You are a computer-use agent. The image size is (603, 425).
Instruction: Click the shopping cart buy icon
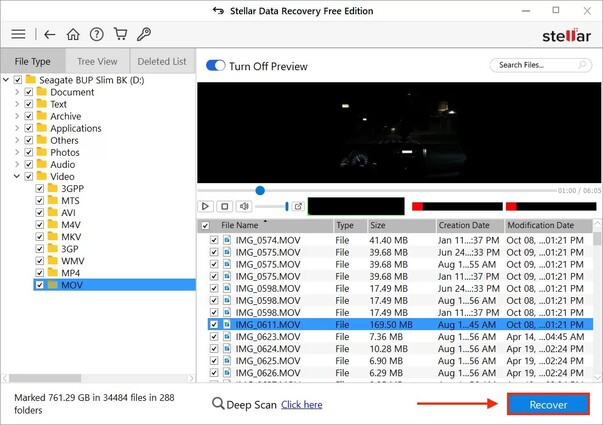tap(121, 34)
